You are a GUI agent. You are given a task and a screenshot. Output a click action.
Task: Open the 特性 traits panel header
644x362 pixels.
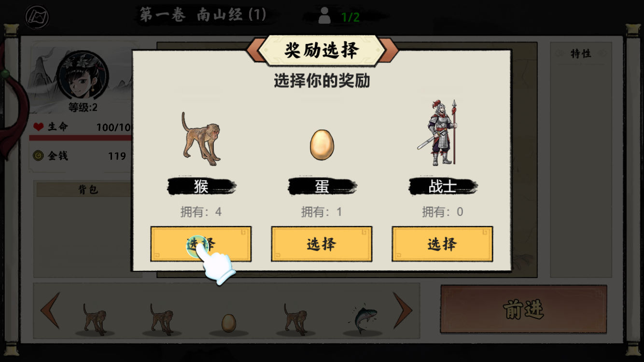(581, 54)
